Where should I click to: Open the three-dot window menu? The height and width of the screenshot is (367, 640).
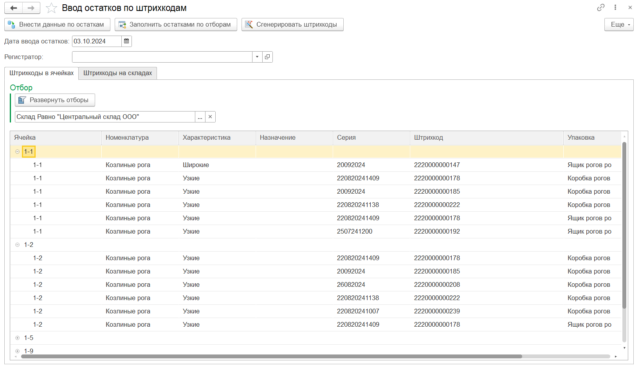point(615,7)
